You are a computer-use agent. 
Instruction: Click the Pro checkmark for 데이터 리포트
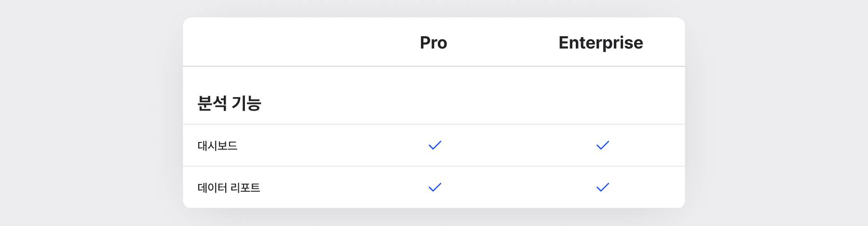coord(435,187)
